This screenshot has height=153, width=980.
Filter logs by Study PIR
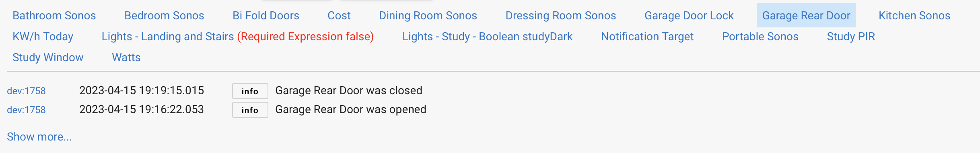pyautogui.click(x=851, y=37)
